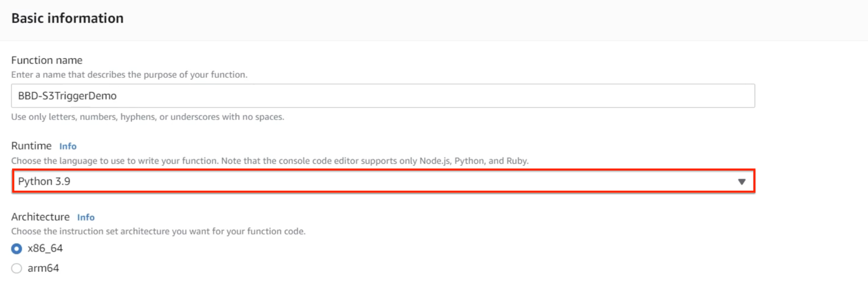Click the Function name field label

[47, 60]
